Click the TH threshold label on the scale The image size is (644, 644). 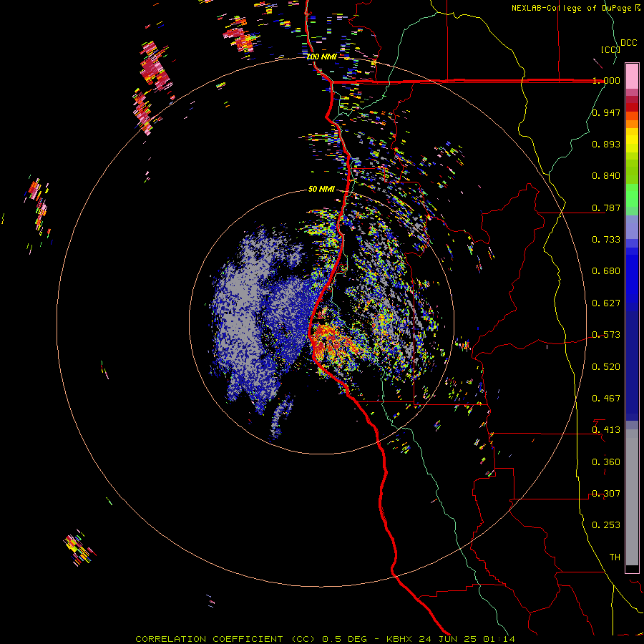click(615, 557)
